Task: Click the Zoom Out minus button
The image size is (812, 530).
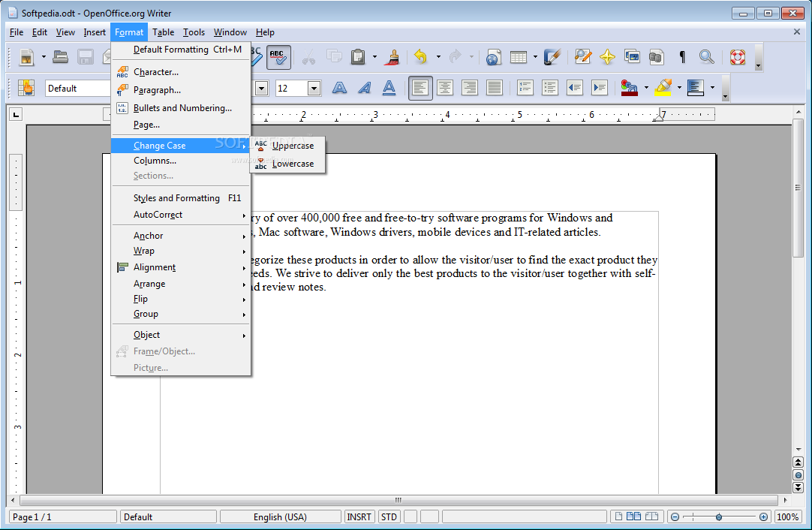Action: 675,517
